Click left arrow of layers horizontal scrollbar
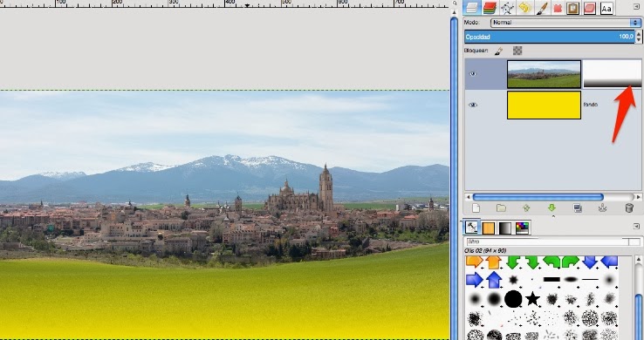Screen dimensions: 644x340 click(x=469, y=197)
